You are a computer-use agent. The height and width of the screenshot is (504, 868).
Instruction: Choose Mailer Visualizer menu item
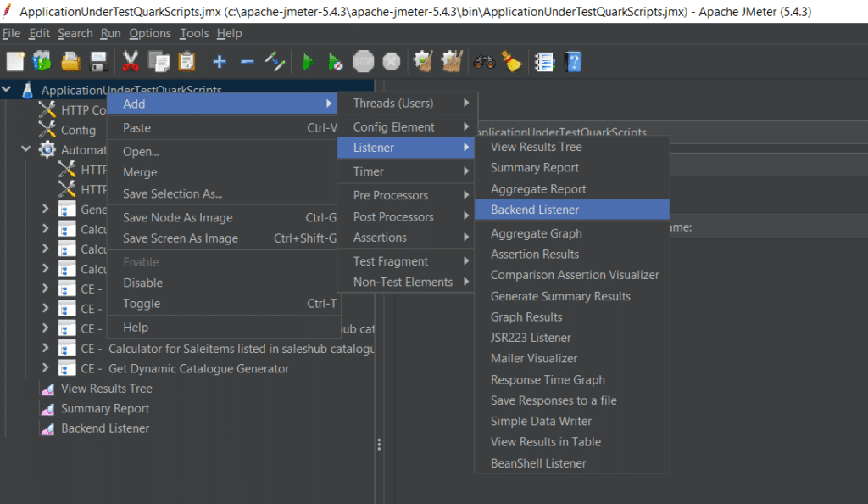pyautogui.click(x=572, y=358)
